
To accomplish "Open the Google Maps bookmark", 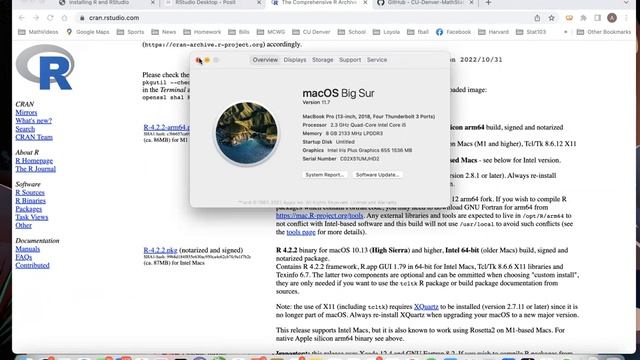I will [88, 32].
